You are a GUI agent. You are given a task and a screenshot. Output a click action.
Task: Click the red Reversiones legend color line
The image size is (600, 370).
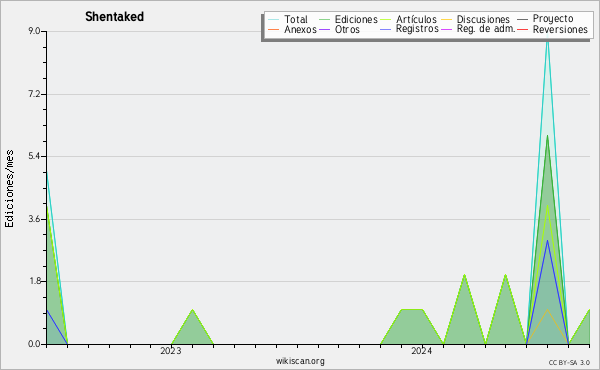click(522, 29)
